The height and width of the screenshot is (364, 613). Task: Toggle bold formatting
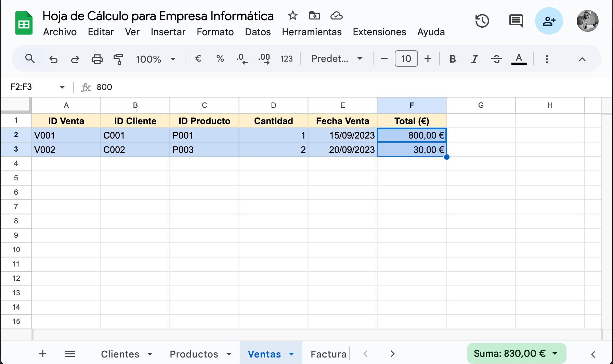[453, 59]
